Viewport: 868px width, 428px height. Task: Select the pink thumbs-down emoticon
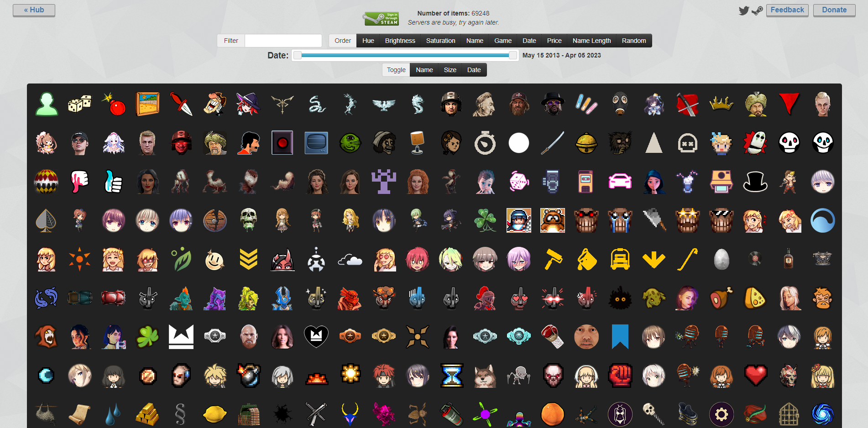pos(80,182)
